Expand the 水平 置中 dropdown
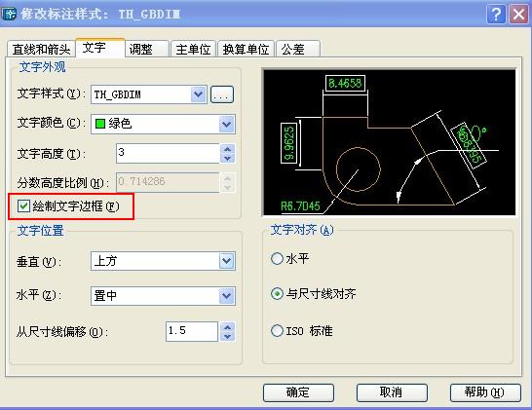The image size is (532, 410). (x=227, y=296)
